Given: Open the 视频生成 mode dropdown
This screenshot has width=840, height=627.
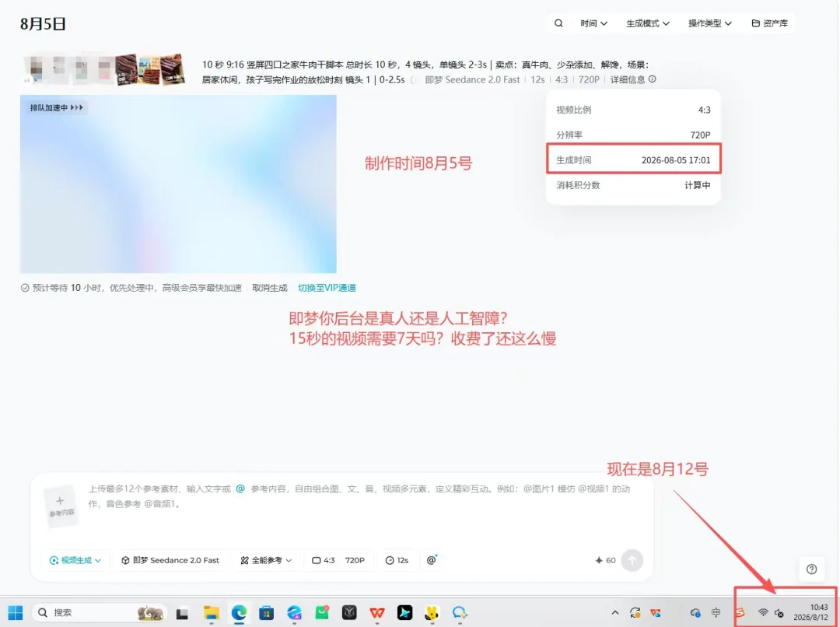Looking at the screenshot, I should point(75,560).
